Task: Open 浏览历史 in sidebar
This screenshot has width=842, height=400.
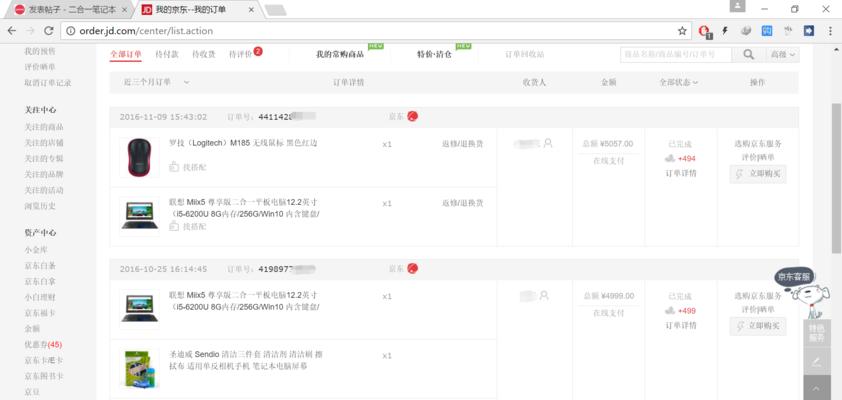Action: point(40,206)
